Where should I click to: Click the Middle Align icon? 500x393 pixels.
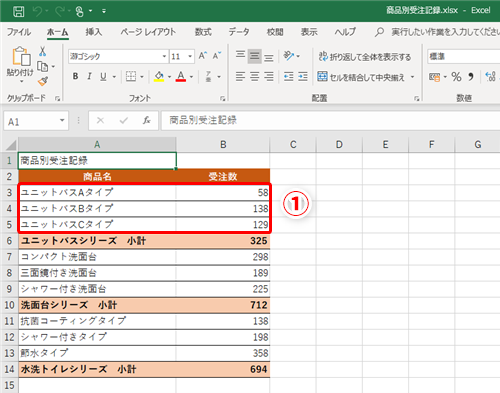tap(255, 56)
